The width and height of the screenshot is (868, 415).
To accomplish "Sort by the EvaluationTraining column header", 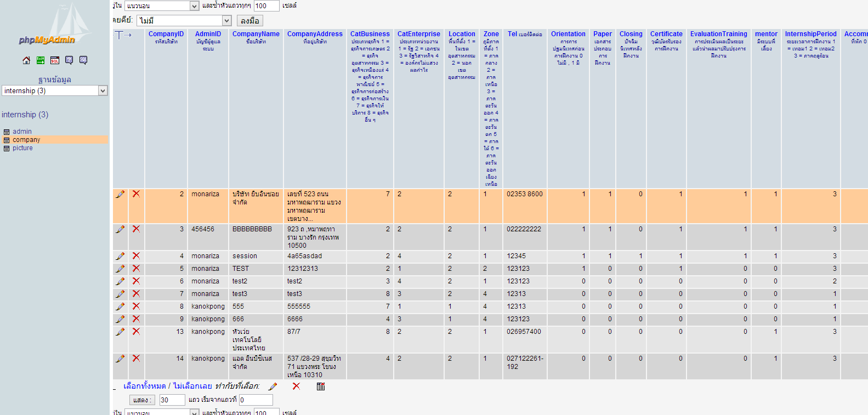I will click(719, 34).
